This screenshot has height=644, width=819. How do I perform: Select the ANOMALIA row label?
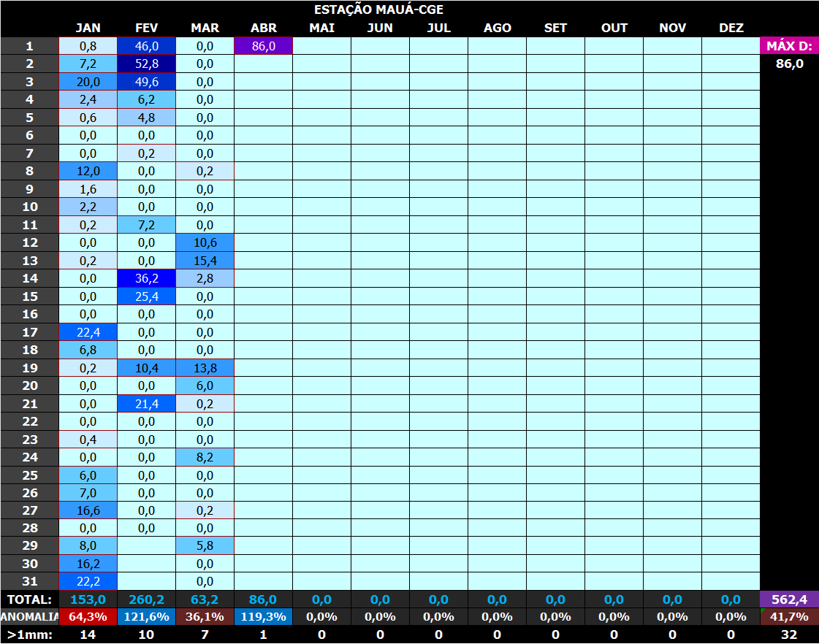30,617
